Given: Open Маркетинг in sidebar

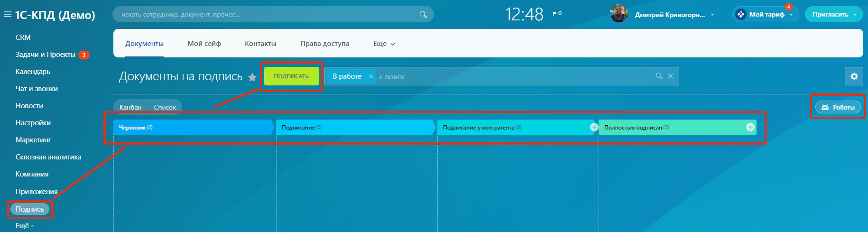Looking at the screenshot, I should 33,140.
